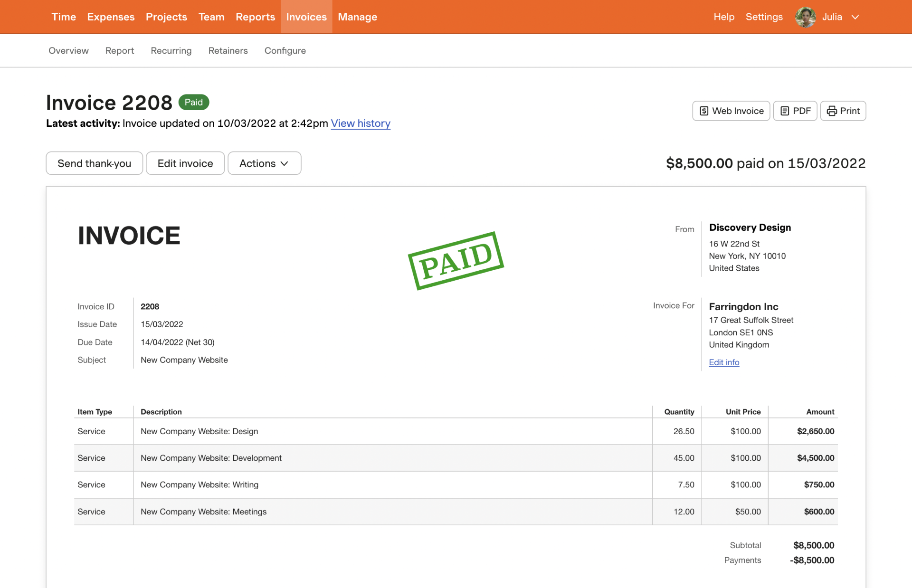This screenshot has width=912, height=588.
Task: Open the Invoices main tab
Action: [306, 17]
